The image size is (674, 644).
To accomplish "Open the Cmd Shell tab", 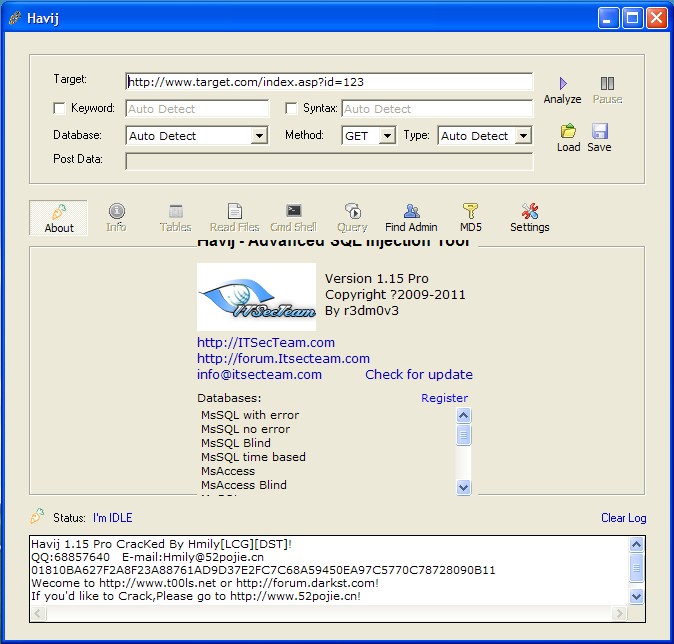I will coord(294,218).
